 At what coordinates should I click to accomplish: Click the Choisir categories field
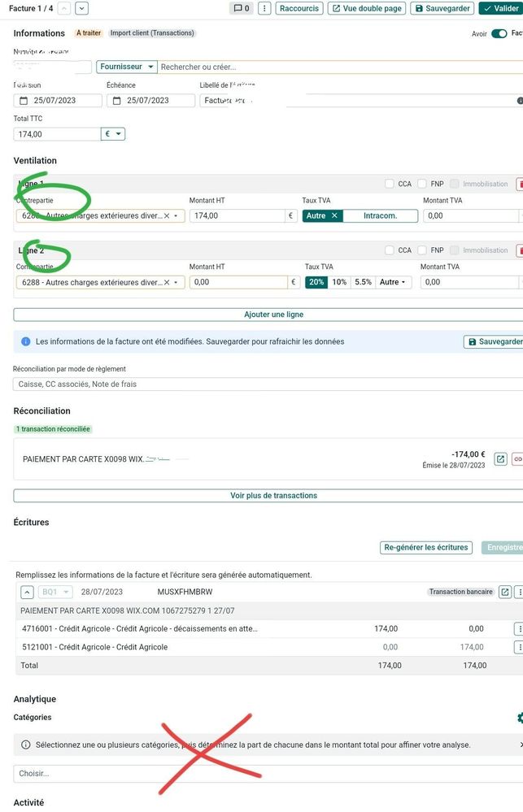[260, 774]
